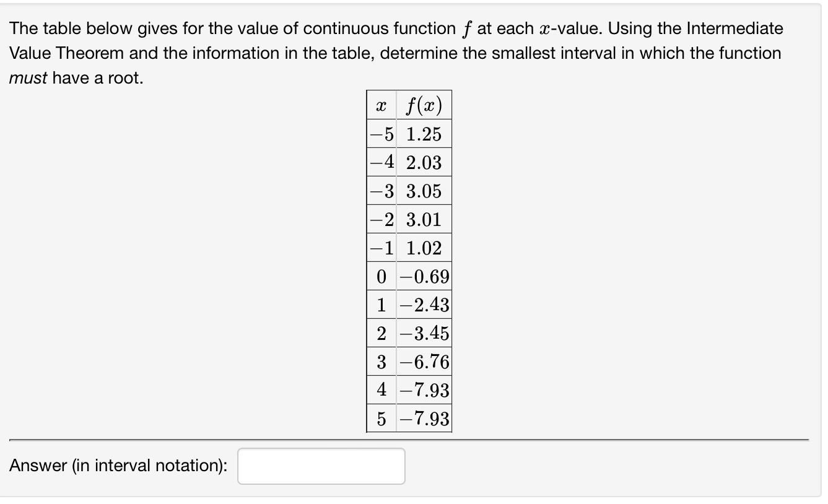The width and height of the screenshot is (828, 504).
Task: Click the f(x) column header
Action: pyautogui.click(x=424, y=105)
